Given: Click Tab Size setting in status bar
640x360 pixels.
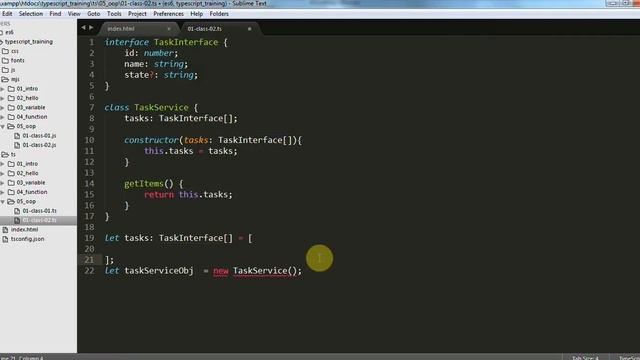Looking at the screenshot, I should click(x=585, y=358).
